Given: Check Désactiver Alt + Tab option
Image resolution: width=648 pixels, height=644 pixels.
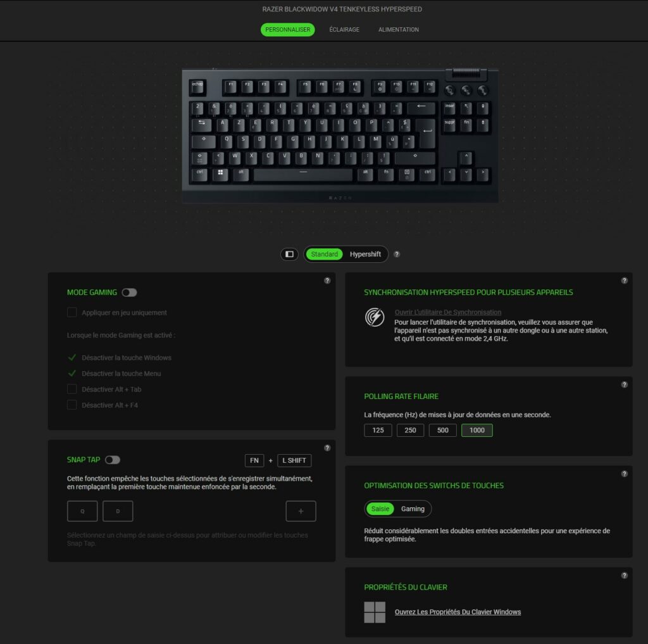Looking at the screenshot, I should pos(72,389).
